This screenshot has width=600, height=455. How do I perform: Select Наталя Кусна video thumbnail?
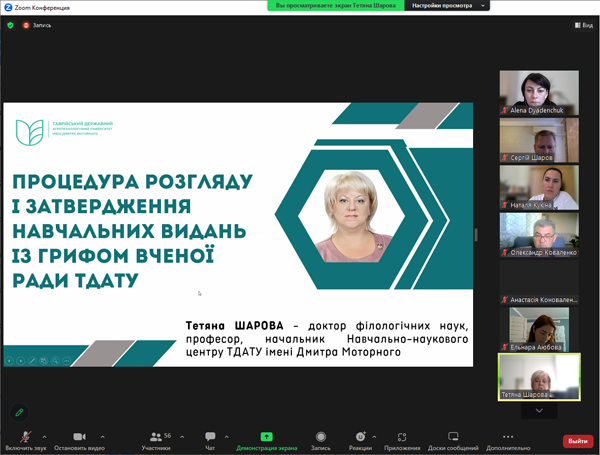[539, 188]
